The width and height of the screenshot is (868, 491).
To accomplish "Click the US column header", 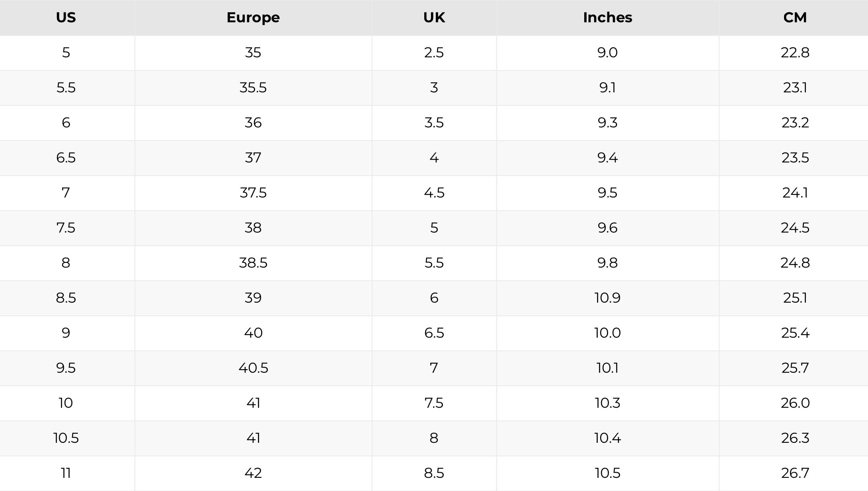I will point(66,18).
